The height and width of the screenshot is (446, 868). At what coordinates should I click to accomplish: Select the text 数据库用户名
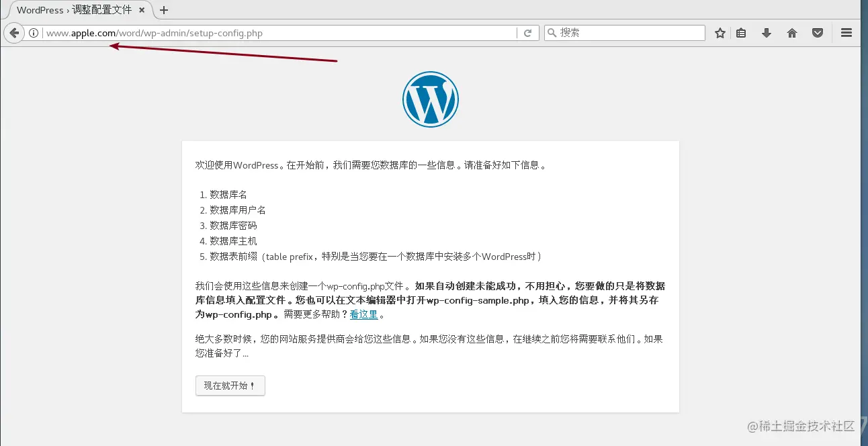coord(238,210)
